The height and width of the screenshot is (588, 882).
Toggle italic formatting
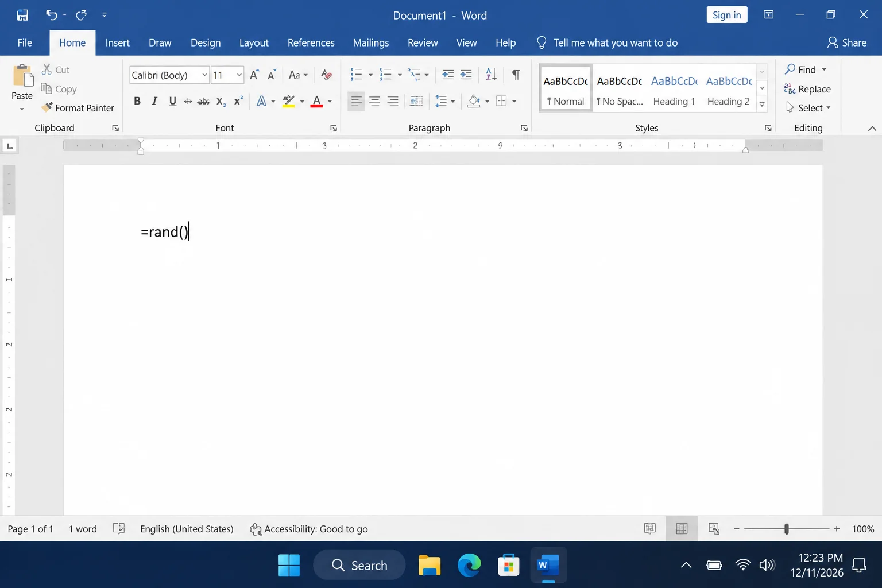pyautogui.click(x=154, y=102)
